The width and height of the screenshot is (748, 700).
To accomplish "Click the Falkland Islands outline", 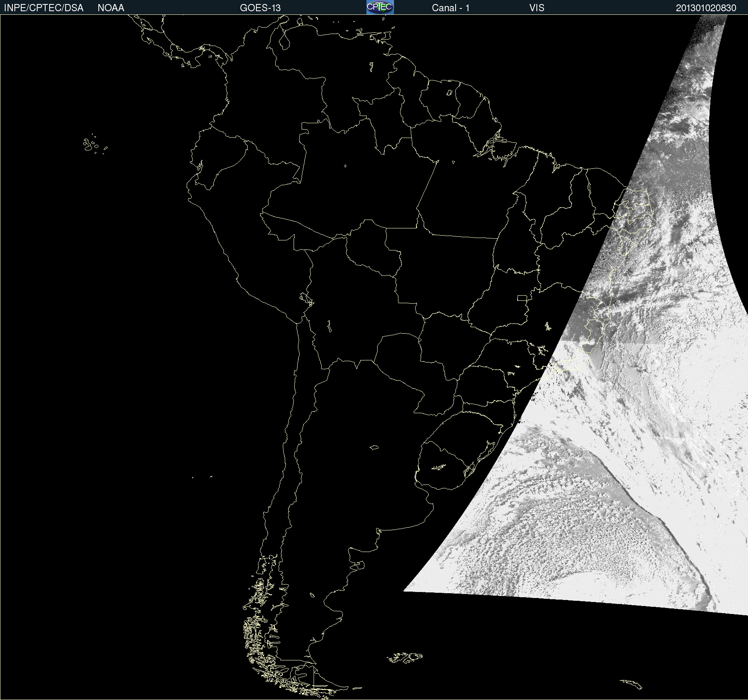I will tap(405, 657).
